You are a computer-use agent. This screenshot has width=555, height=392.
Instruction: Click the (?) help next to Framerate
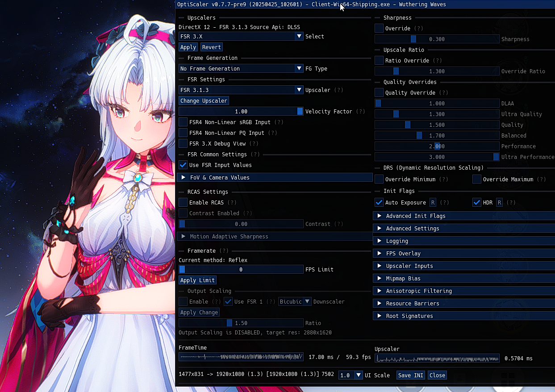tap(224, 250)
